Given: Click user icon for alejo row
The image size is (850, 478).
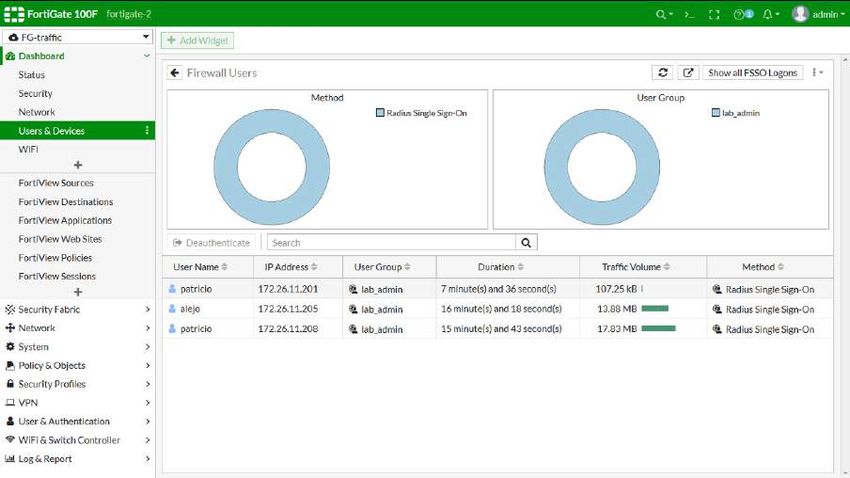Looking at the screenshot, I should pos(172,309).
